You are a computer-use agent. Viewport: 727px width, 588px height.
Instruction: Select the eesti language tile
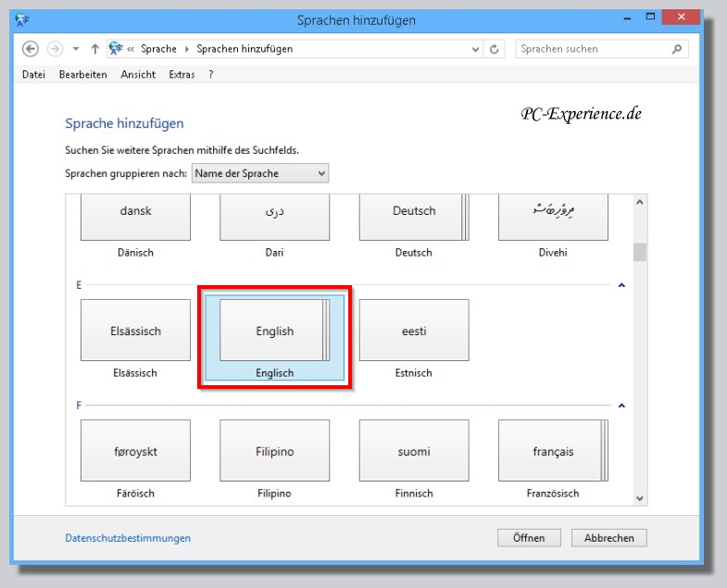click(414, 331)
